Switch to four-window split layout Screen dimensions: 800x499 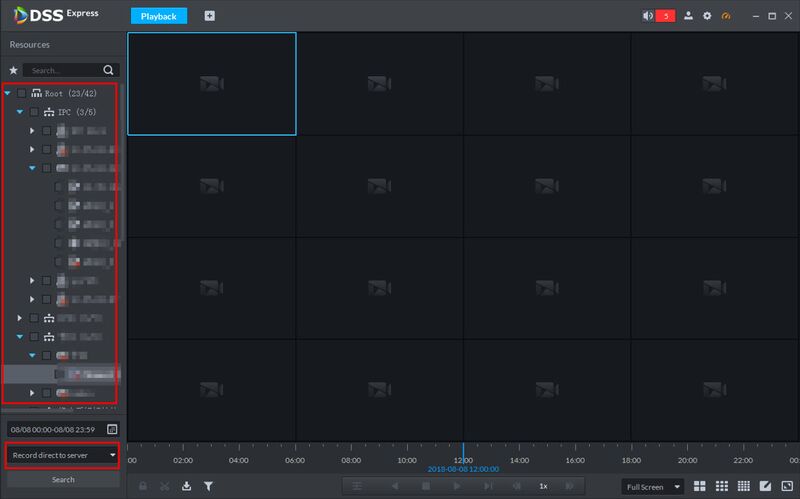pyautogui.click(x=699, y=486)
